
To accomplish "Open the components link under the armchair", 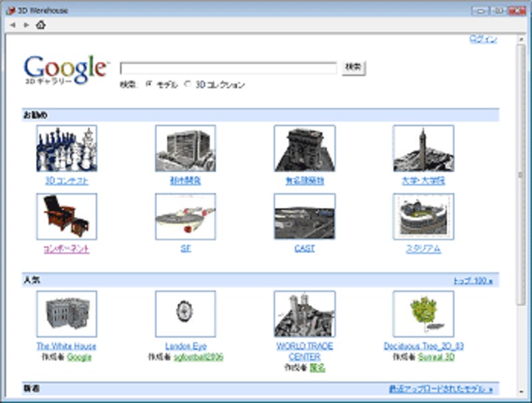I will click(67, 249).
